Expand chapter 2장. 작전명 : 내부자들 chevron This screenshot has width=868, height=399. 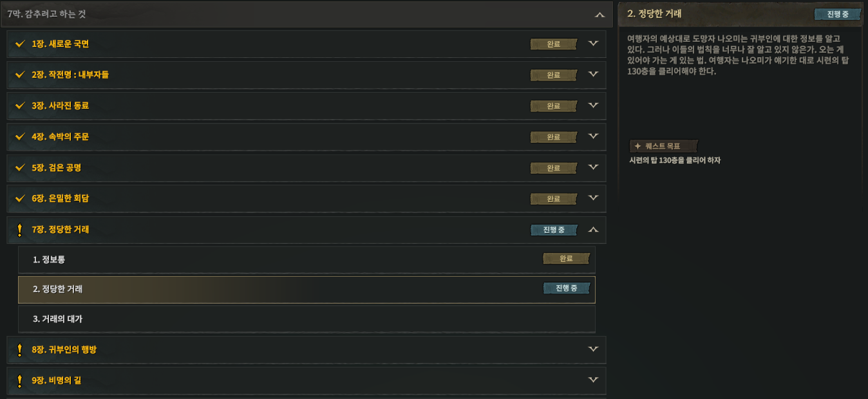pos(594,74)
